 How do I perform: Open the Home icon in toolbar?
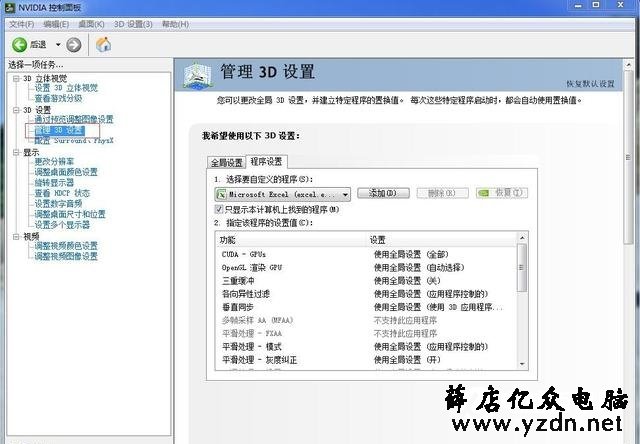pos(103,44)
